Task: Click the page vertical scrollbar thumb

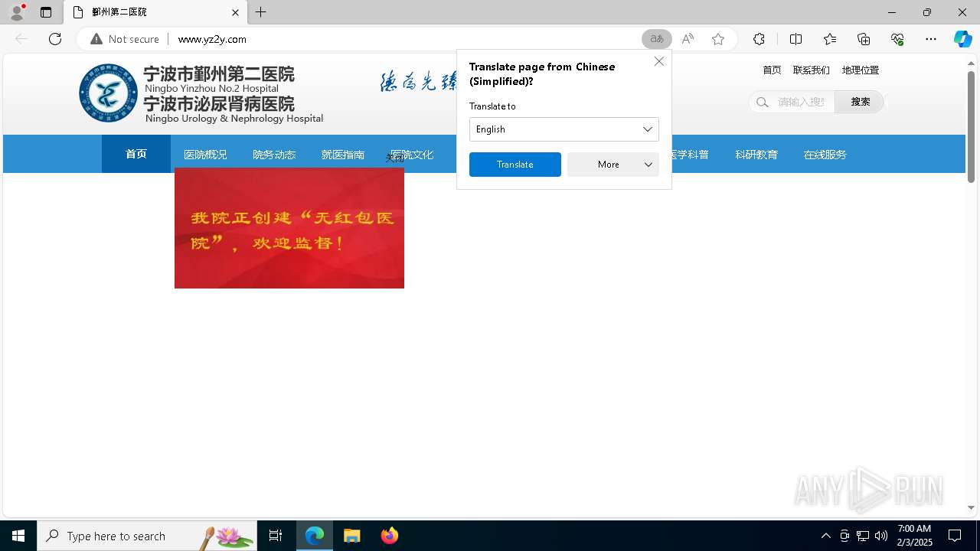Action: (x=971, y=127)
